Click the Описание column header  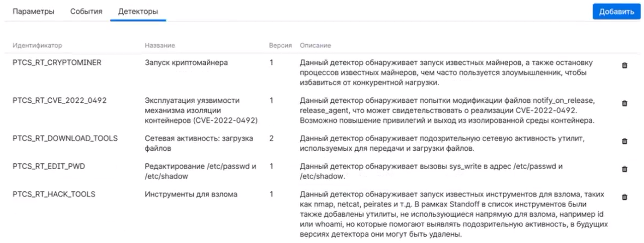315,45
